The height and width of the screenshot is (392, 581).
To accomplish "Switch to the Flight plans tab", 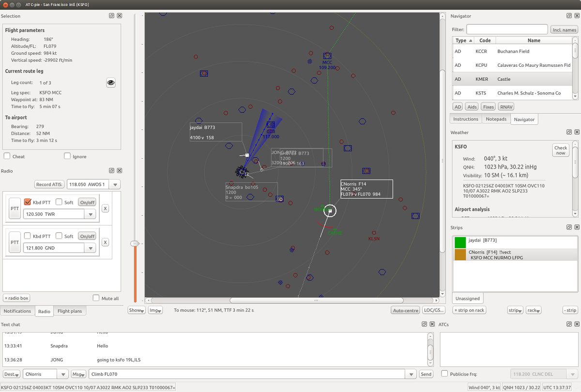I will [x=70, y=311].
